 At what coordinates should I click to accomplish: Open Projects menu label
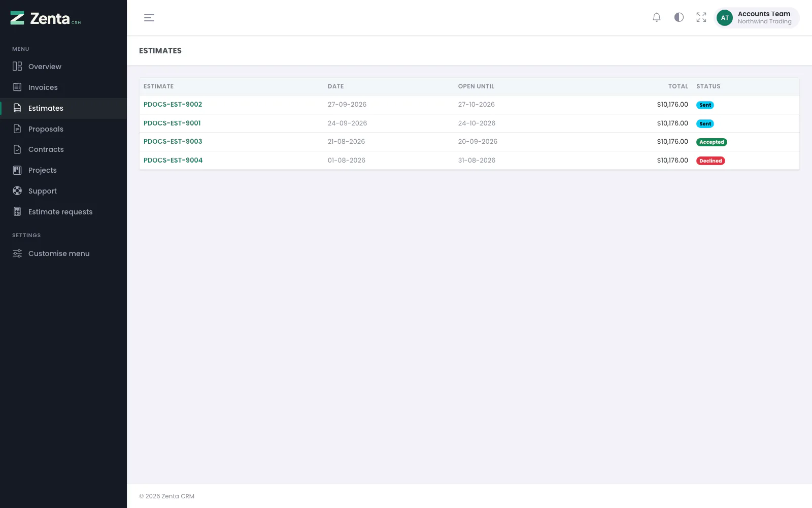pyautogui.click(x=43, y=170)
